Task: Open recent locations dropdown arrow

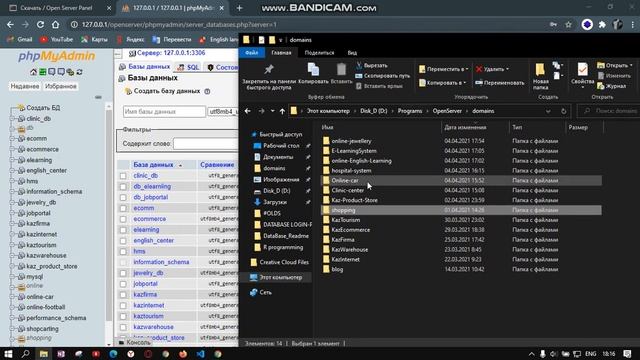Action: click(272, 111)
